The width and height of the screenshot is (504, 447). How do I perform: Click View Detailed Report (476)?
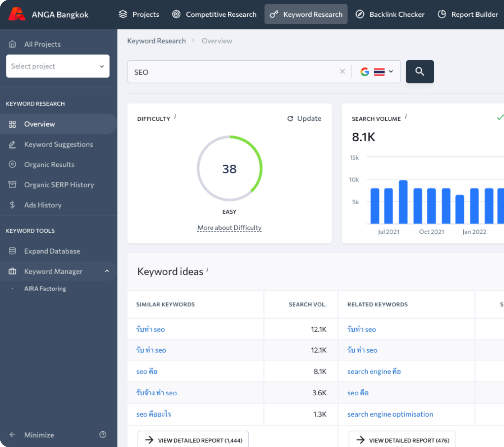coord(402,440)
